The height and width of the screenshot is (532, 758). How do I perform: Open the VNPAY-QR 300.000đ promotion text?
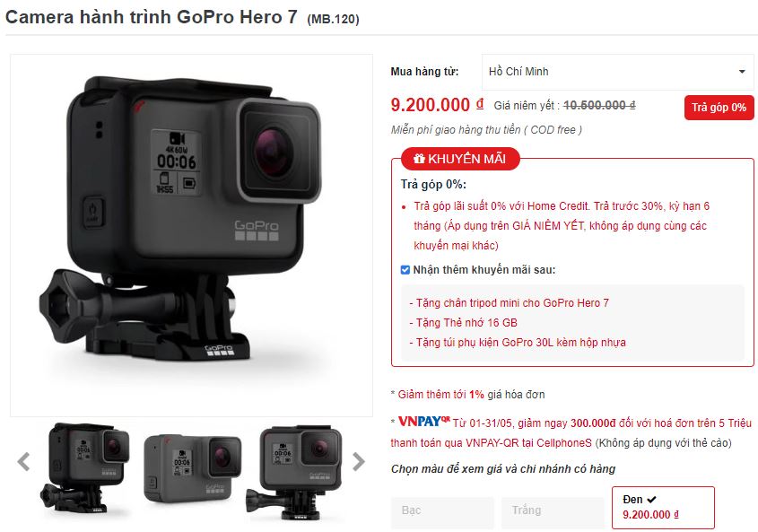pyautogui.click(x=571, y=432)
